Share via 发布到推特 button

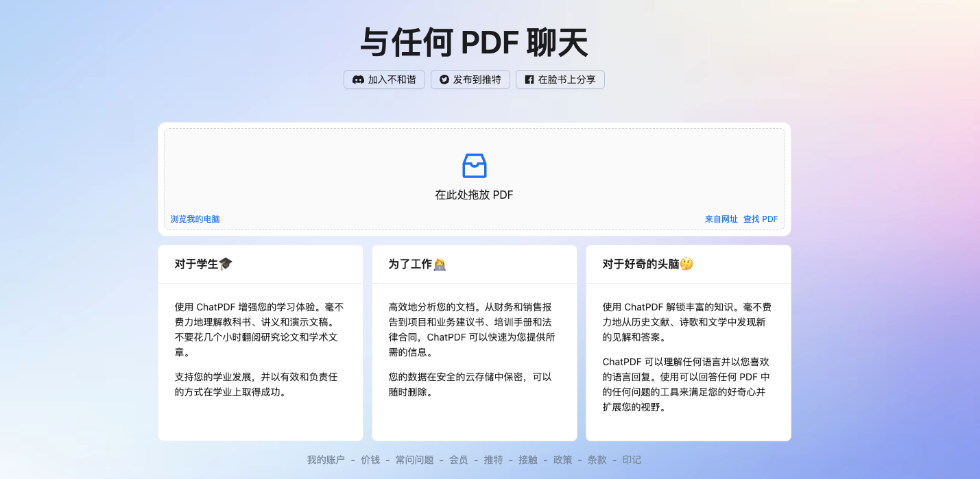(470, 79)
